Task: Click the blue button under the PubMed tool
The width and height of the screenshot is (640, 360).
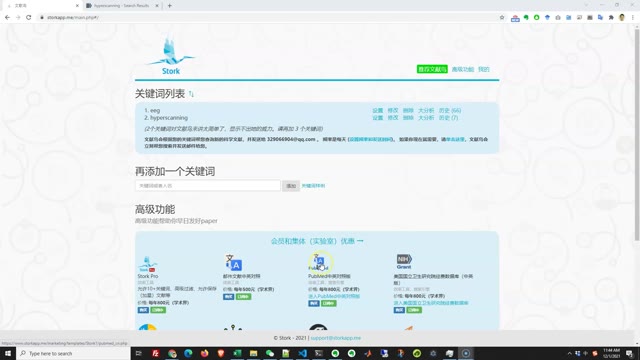Action: tap(314, 303)
